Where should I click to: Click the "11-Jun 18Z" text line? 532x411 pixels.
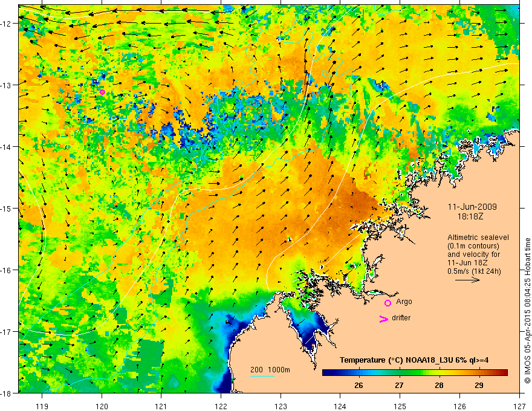(x=468, y=263)
